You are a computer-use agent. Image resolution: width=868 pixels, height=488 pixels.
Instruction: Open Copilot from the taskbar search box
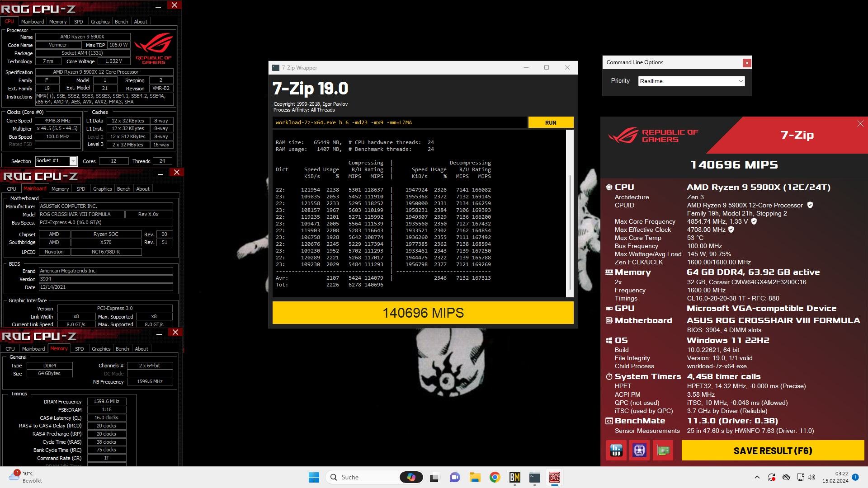(x=411, y=477)
